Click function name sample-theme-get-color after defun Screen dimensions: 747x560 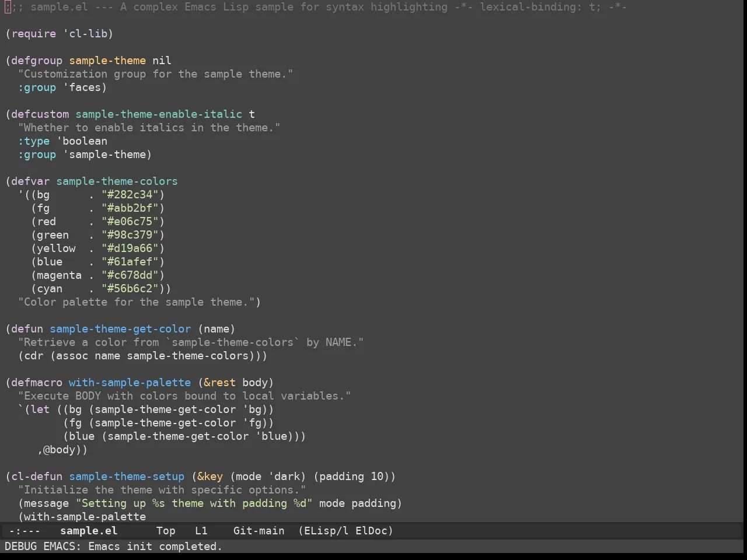[120, 329]
